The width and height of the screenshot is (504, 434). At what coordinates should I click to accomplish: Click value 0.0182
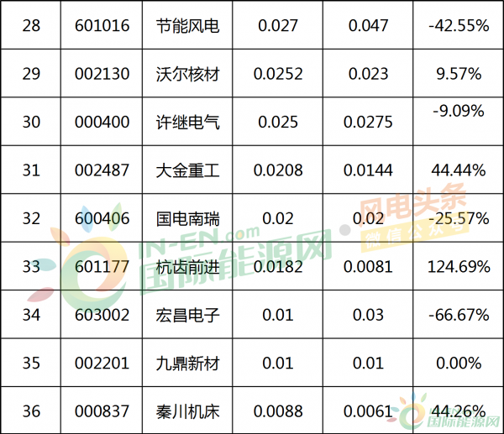coord(278,267)
